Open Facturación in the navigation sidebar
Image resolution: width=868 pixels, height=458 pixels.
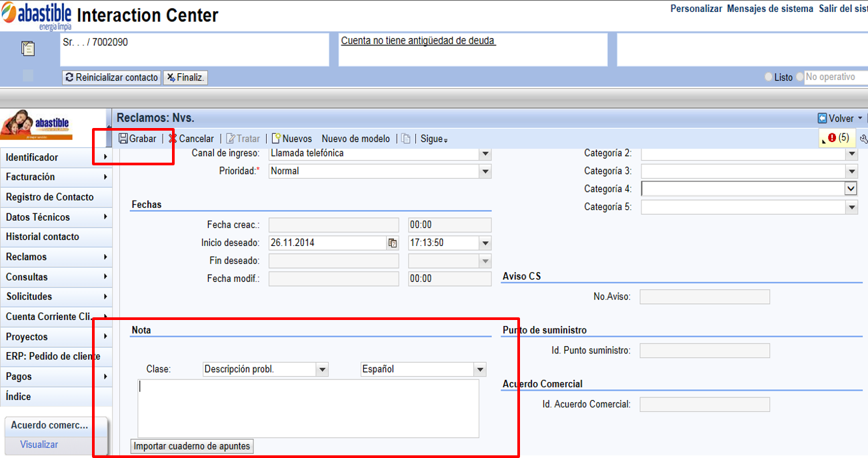tap(56, 177)
